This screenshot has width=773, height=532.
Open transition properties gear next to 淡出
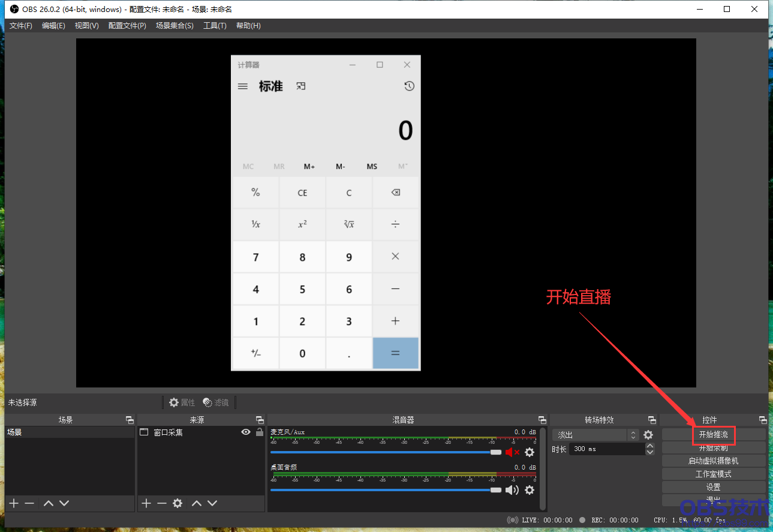[648, 435]
